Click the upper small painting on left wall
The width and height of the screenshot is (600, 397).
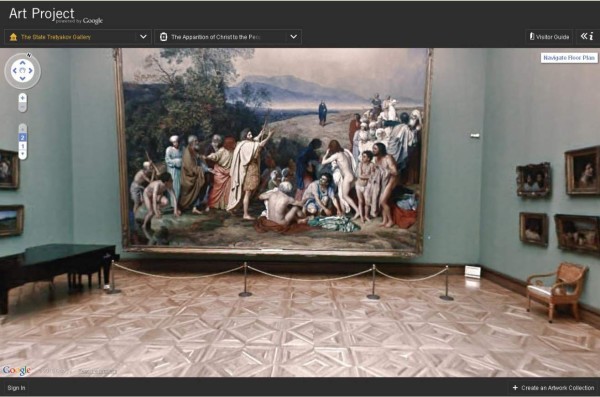[9, 169]
